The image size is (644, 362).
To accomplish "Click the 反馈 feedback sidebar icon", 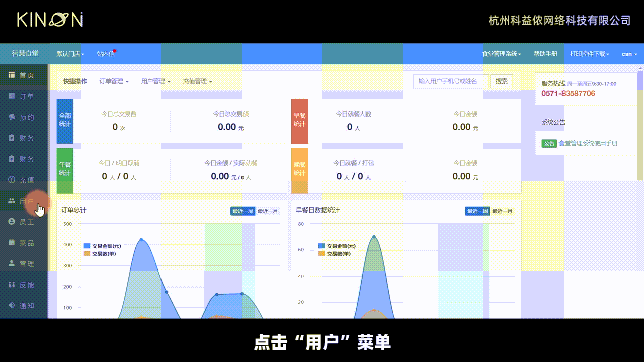I will 12,285.
